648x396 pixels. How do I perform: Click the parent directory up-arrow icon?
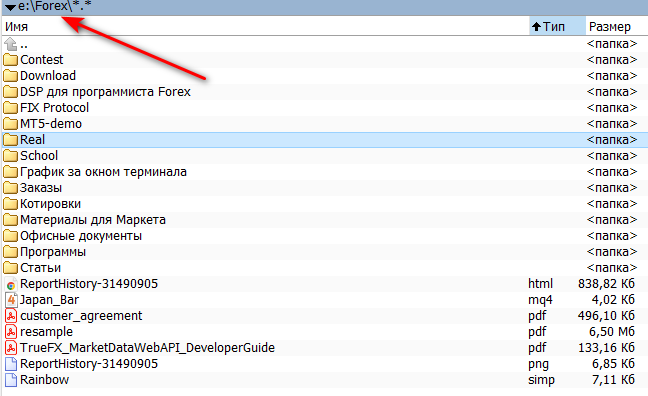coord(11,44)
